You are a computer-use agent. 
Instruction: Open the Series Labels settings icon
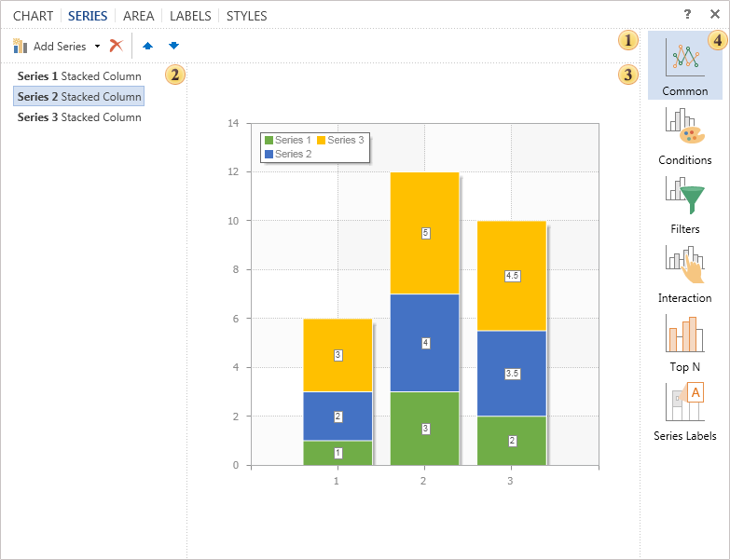click(x=684, y=403)
